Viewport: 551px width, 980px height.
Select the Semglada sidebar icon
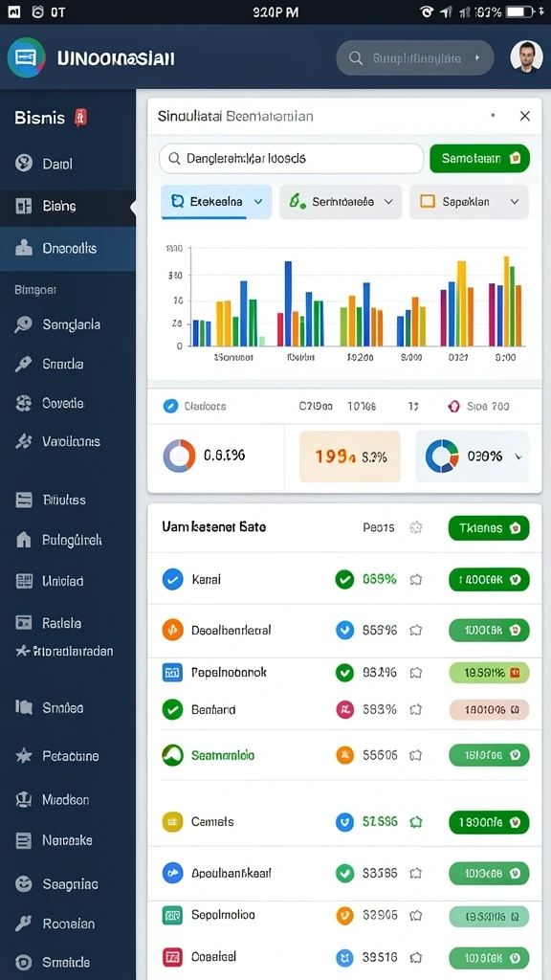(24, 324)
